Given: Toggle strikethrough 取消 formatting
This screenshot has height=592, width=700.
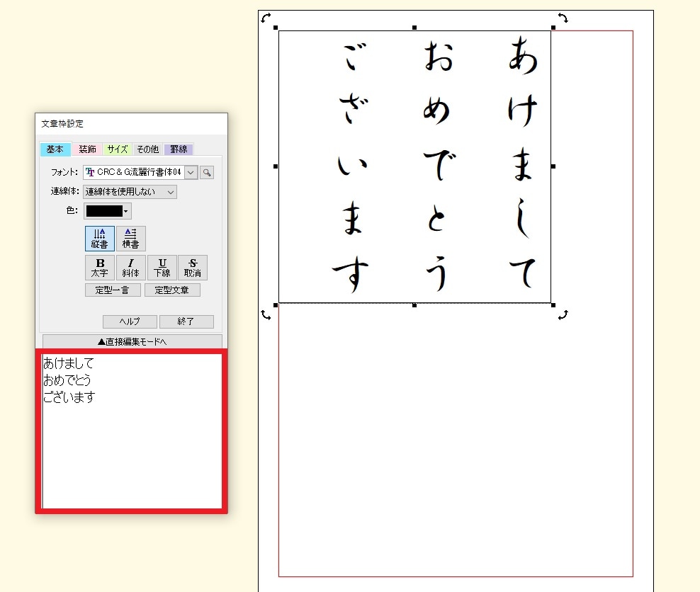Looking at the screenshot, I should point(193,268).
